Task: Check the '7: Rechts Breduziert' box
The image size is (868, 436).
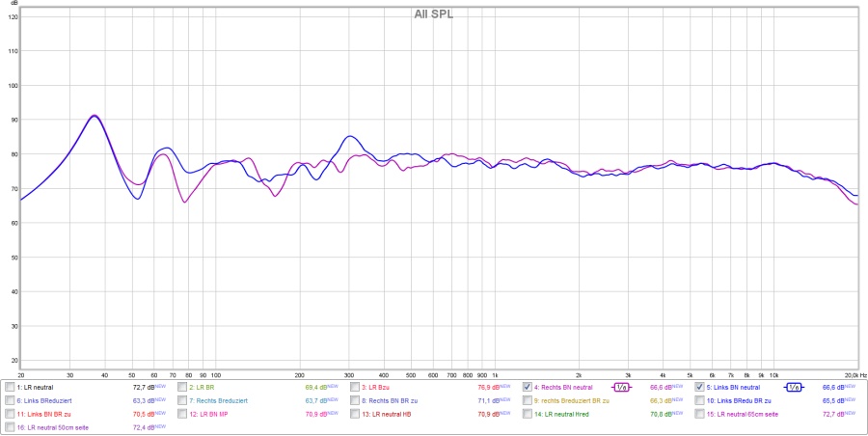Action: [x=182, y=400]
